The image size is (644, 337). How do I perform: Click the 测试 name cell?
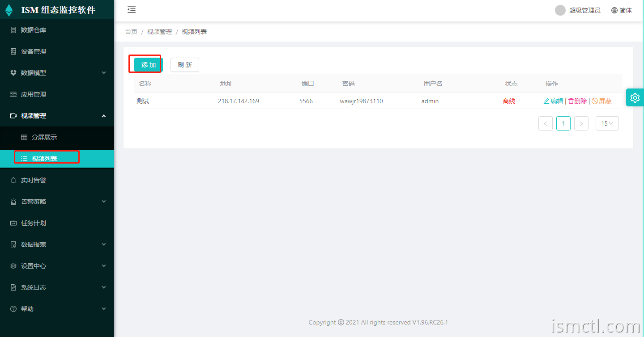pos(143,101)
